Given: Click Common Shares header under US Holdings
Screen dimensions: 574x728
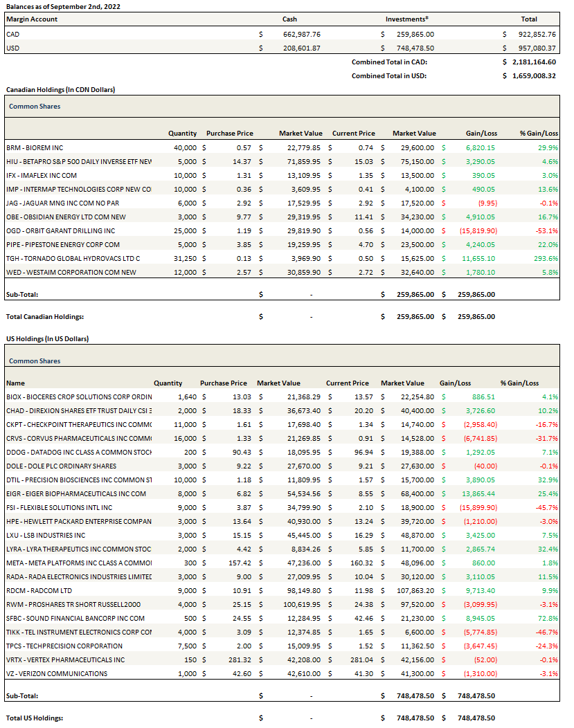Looking at the screenshot, I should (x=35, y=361).
